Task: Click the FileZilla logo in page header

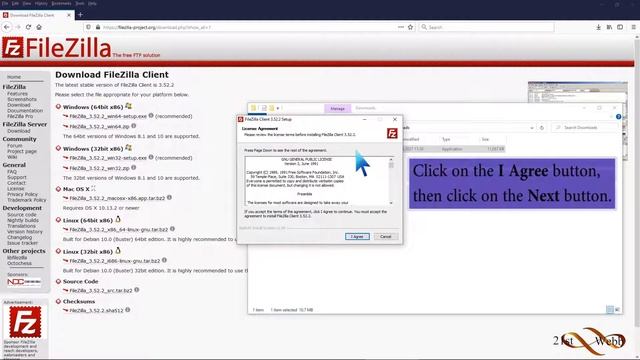Action: (56, 48)
